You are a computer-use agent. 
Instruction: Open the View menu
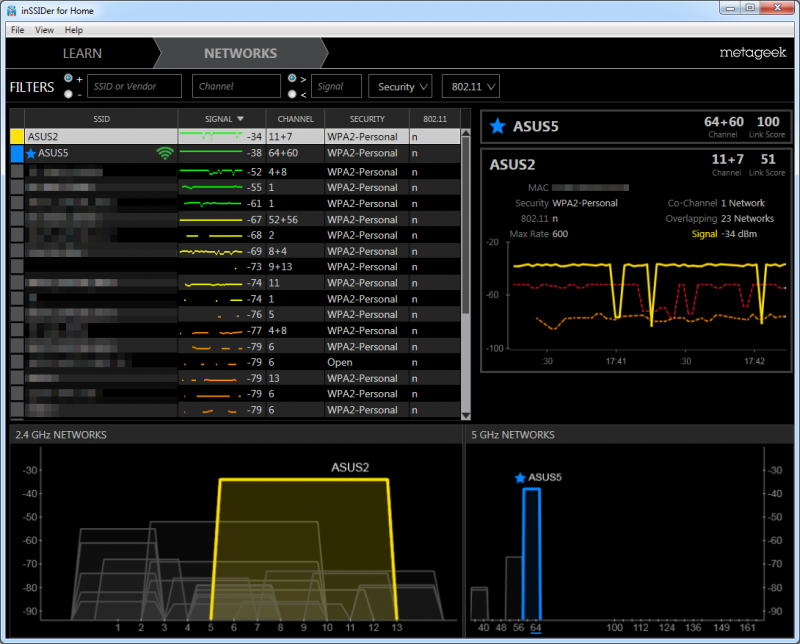(x=44, y=30)
